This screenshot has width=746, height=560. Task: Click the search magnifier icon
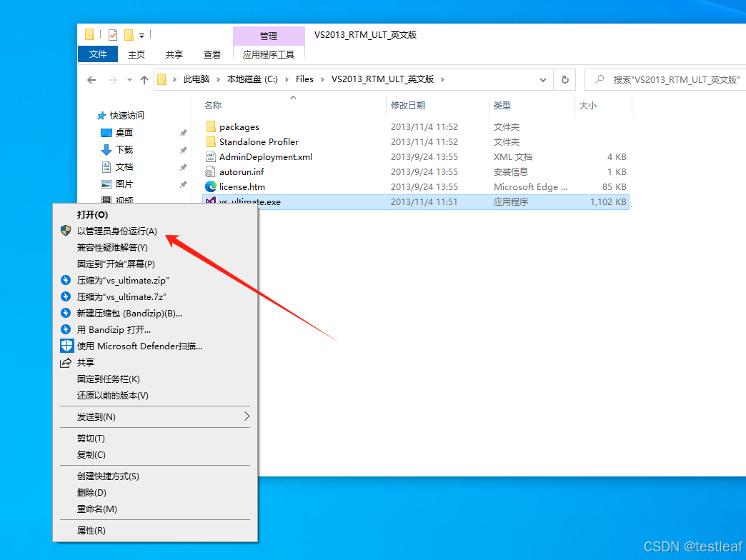pos(600,79)
